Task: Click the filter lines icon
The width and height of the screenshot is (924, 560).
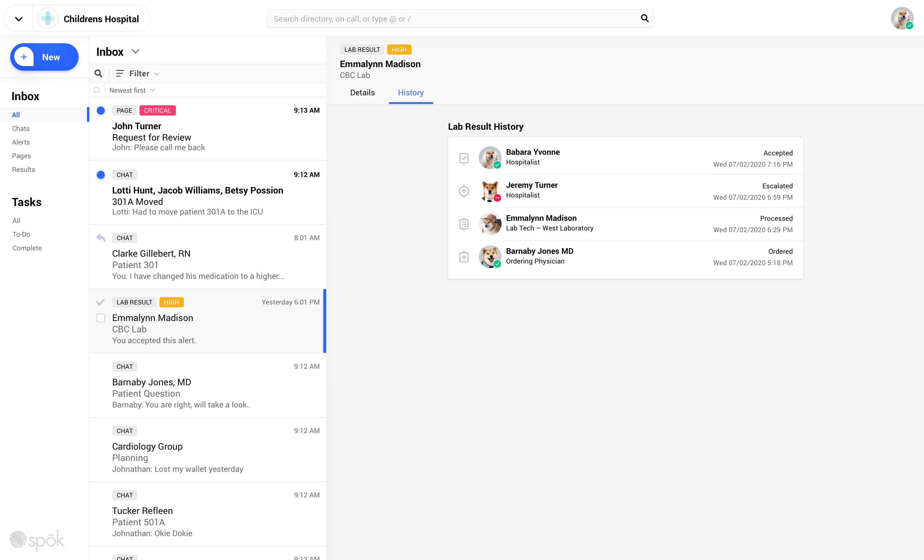Action: point(120,73)
